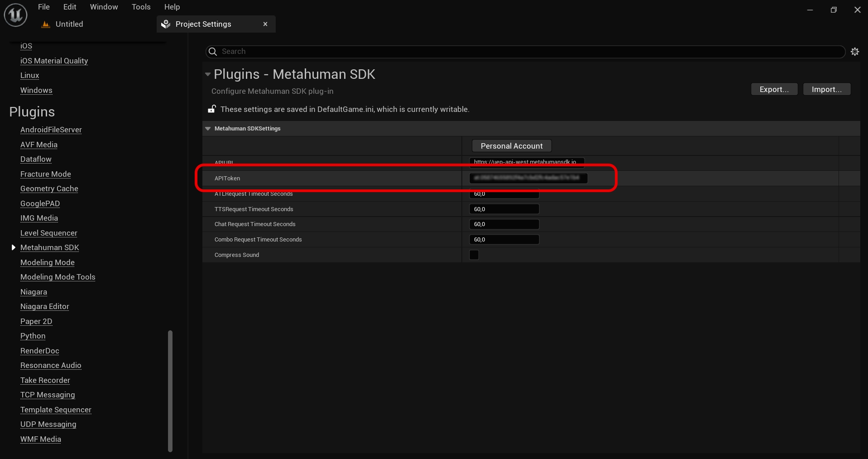The width and height of the screenshot is (868, 459).
Task: Close the Project Settings tab
Action: tap(265, 24)
